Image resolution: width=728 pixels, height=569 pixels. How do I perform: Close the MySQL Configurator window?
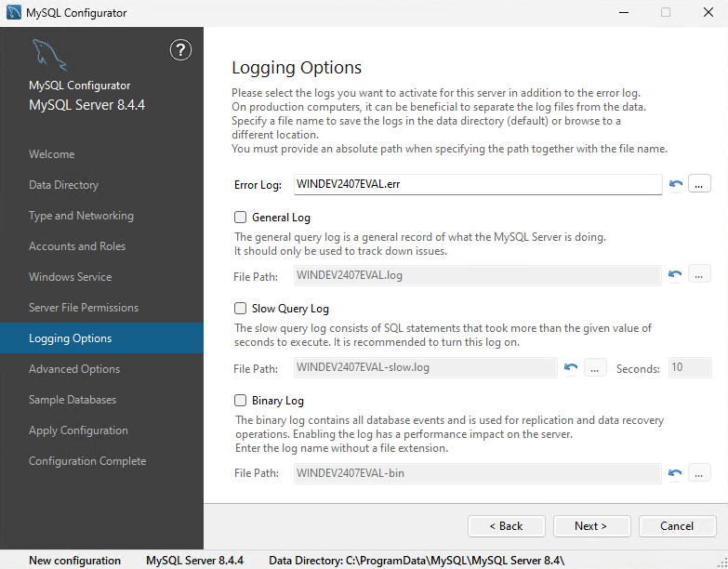(x=708, y=12)
